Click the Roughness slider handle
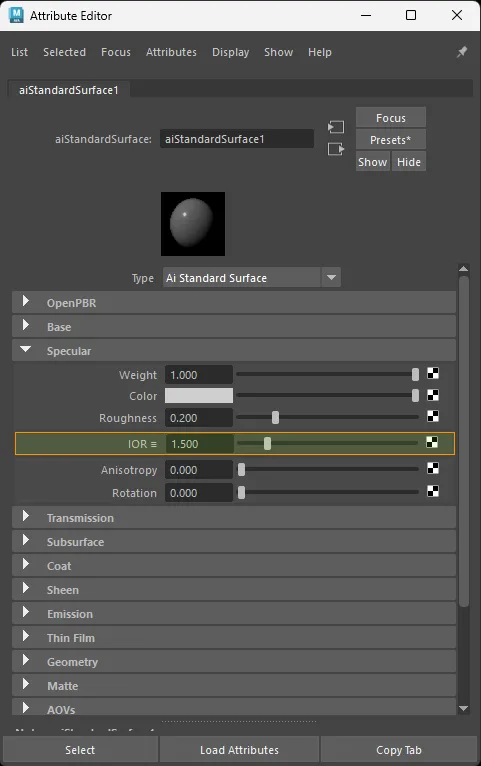 click(x=275, y=417)
